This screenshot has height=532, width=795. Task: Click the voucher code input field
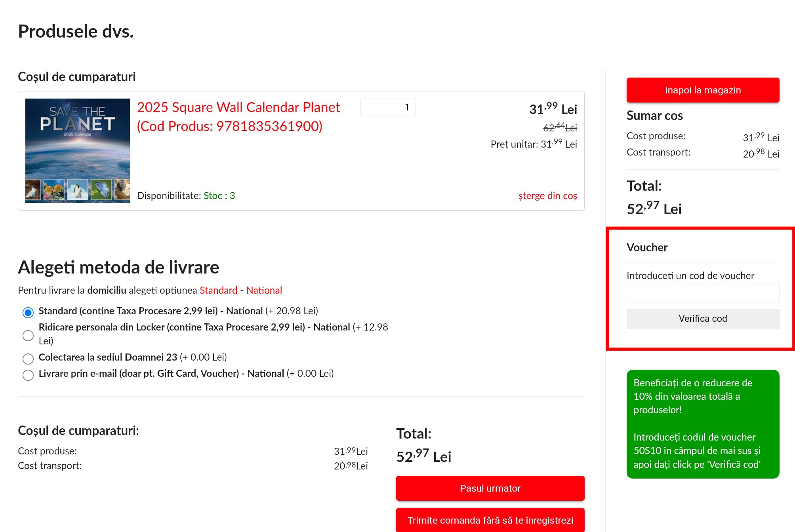[702, 293]
